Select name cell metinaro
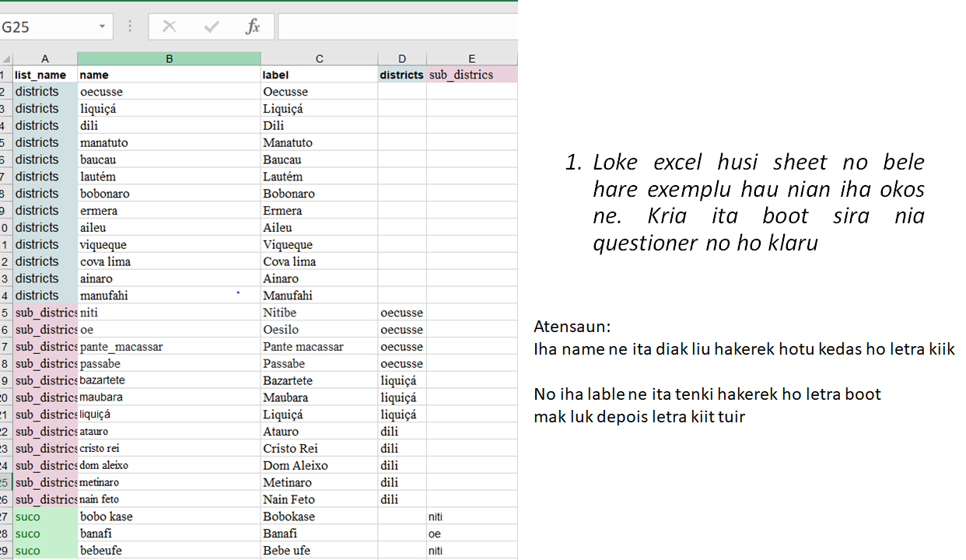 pyautogui.click(x=169, y=482)
